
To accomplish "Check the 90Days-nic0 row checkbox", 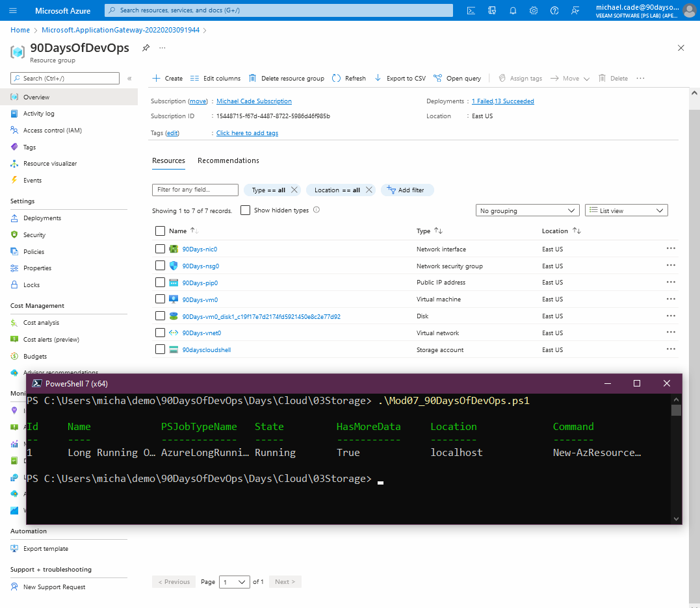I will [x=161, y=249].
